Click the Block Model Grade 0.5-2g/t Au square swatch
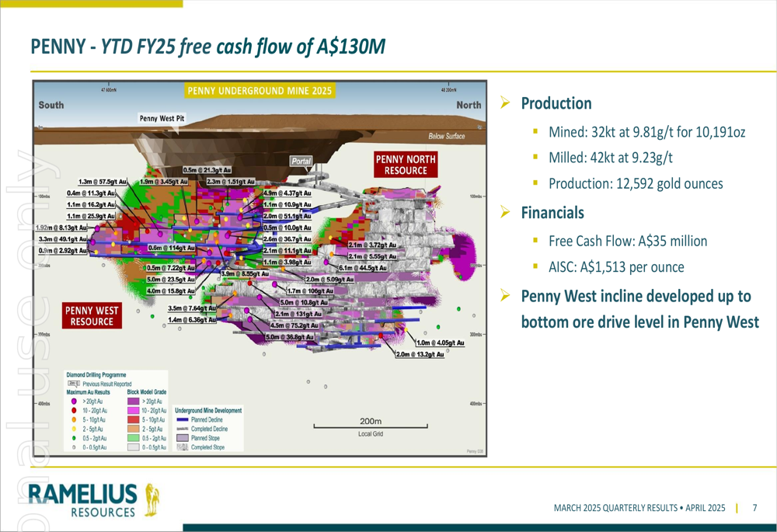 [x=134, y=438]
